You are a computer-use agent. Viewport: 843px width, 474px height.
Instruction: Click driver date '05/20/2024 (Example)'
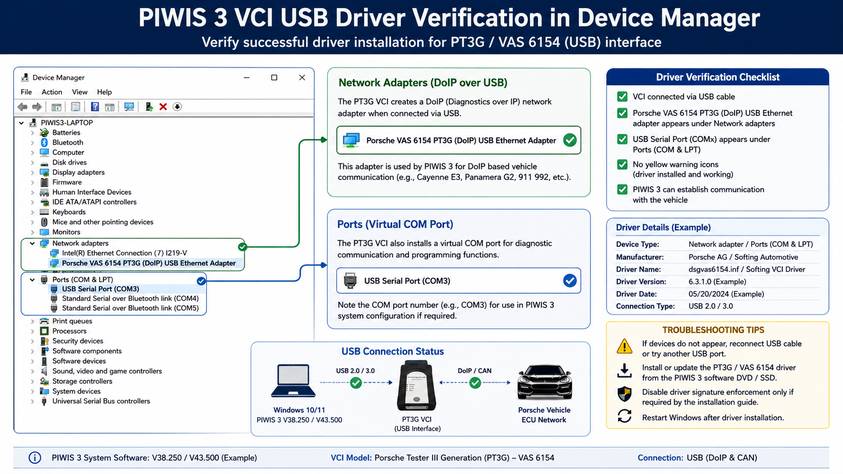(x=725, y=294)
